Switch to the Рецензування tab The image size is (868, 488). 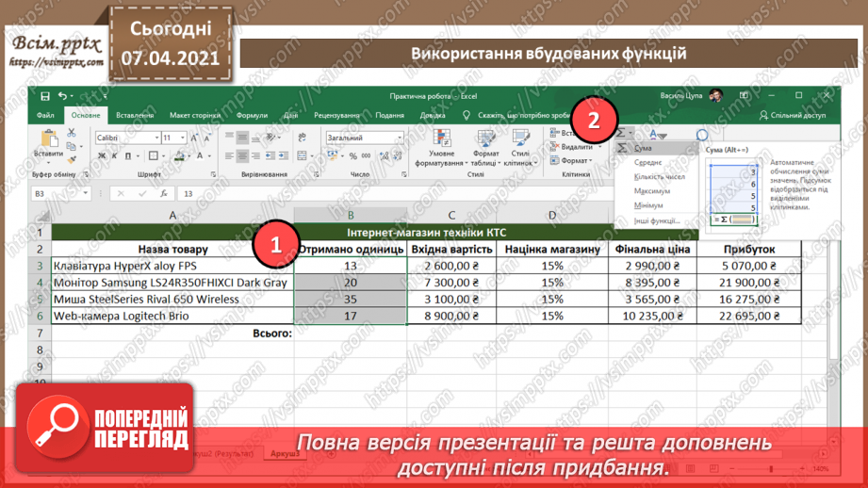(336, 115)
